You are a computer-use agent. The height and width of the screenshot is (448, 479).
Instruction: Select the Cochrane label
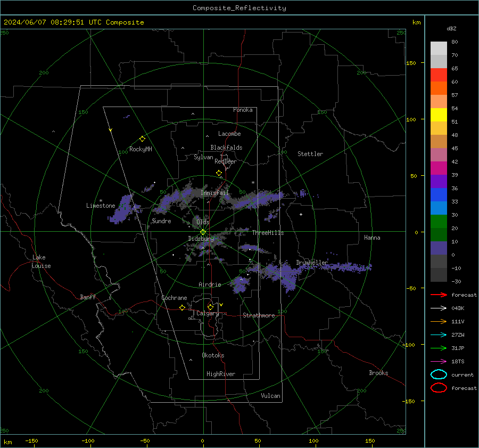coord(174,298)
